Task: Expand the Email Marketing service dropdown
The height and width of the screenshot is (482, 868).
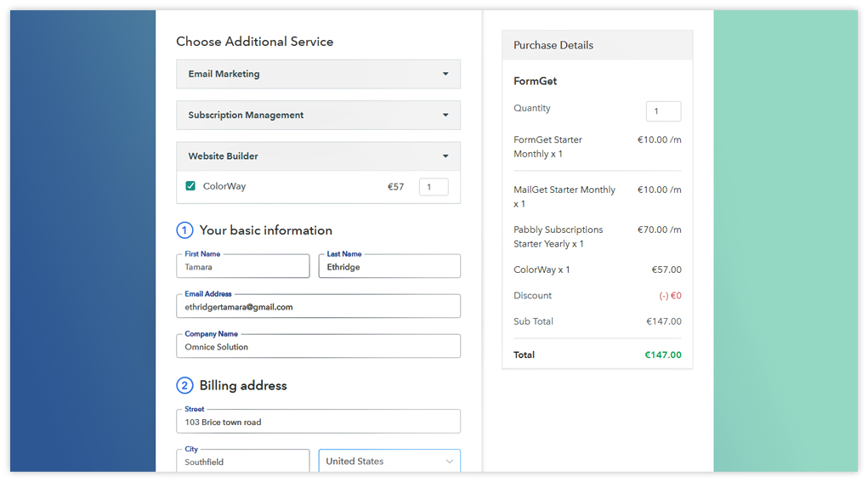Action: 318,74
